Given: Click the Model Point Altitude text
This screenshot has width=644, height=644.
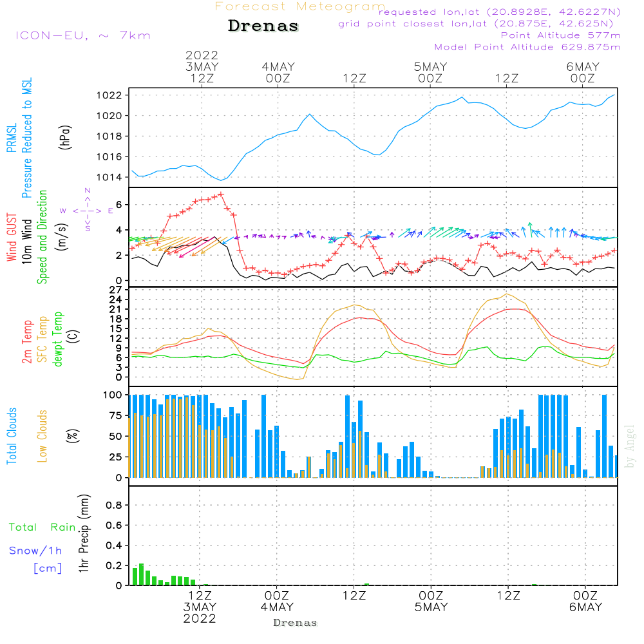Looking at the screenshot, I should [x=527, y=47].
